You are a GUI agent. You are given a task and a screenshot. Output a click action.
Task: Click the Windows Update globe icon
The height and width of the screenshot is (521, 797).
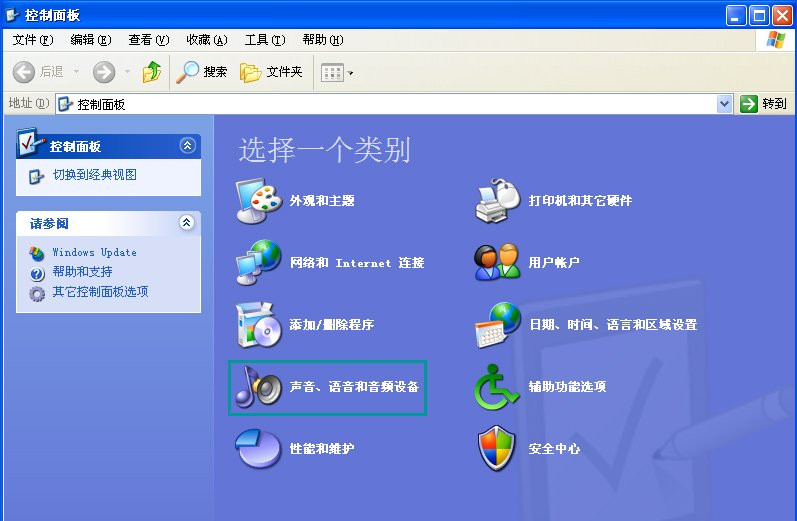pos(37,253)
